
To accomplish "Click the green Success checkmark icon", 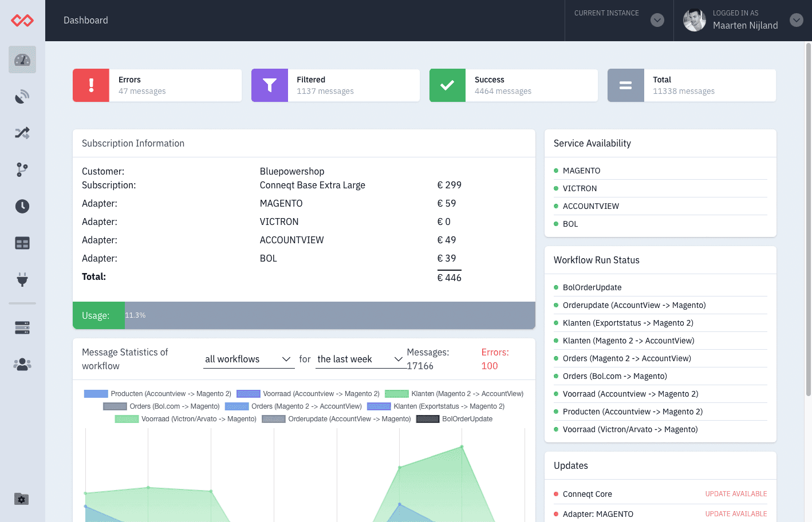I will click(447, 85).
